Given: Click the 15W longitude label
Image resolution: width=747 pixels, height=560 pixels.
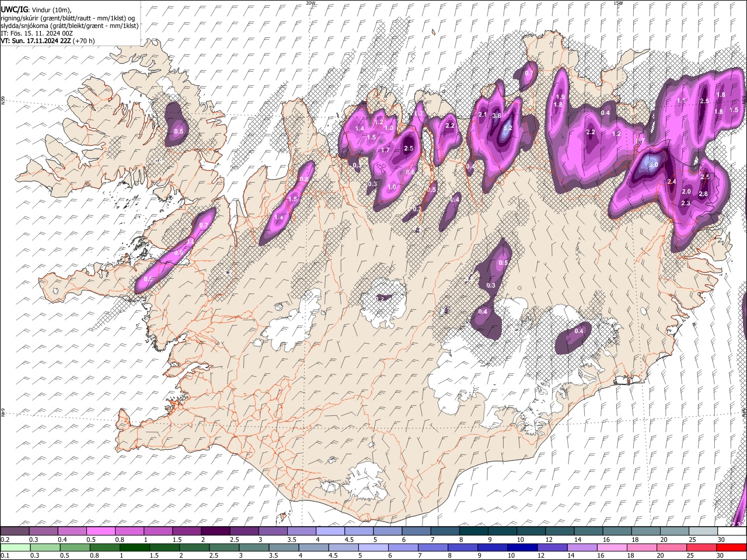Looking at the screenshot, I should click(x=618, y=3).
